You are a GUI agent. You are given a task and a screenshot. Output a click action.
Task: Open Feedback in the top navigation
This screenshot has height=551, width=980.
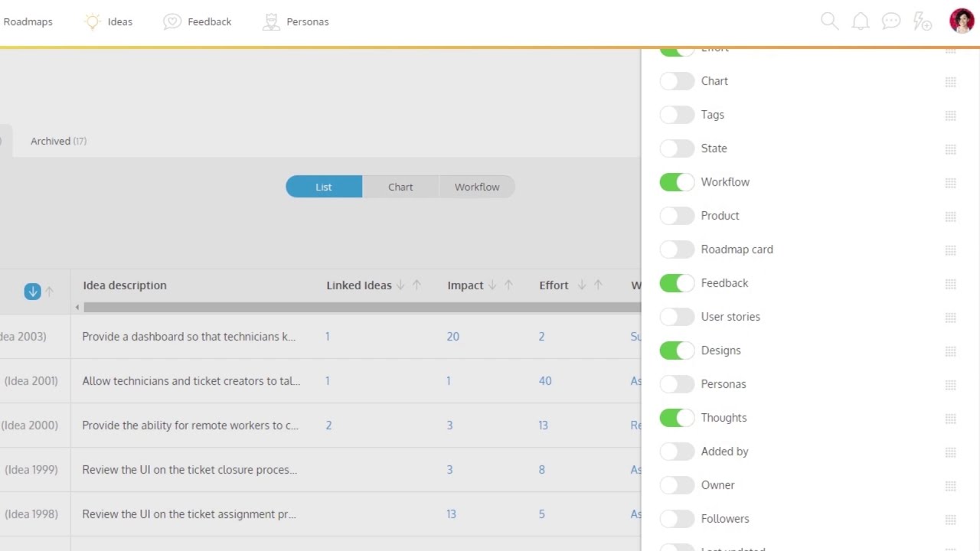(198, 21)
